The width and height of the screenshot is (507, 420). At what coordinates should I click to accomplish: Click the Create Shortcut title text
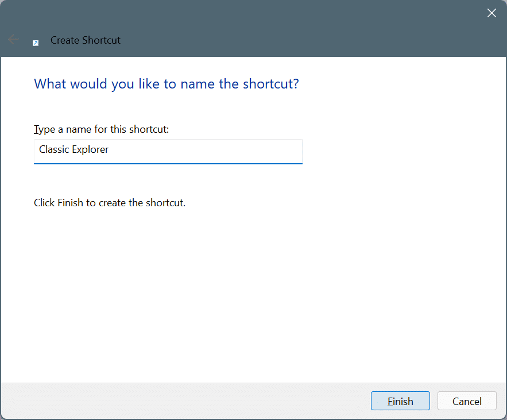(85, 40)
